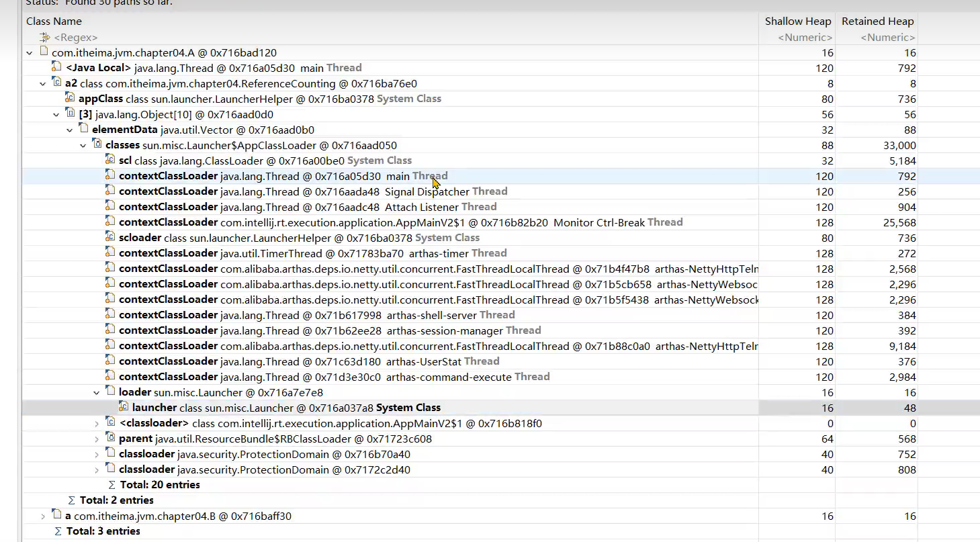This screenshot has width=980, height=542.
Task: Collapse the a2 ReferenceCounting class node
Action: (x=42, y=83)
